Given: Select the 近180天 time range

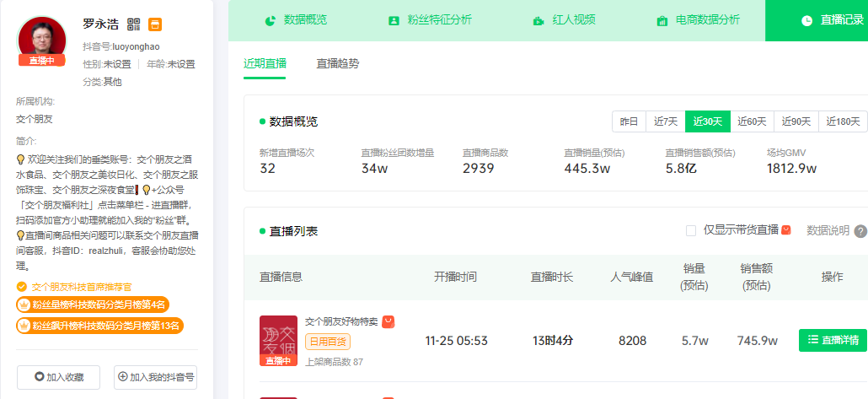Looking at the screenshot, I should (x=843, y=121).
